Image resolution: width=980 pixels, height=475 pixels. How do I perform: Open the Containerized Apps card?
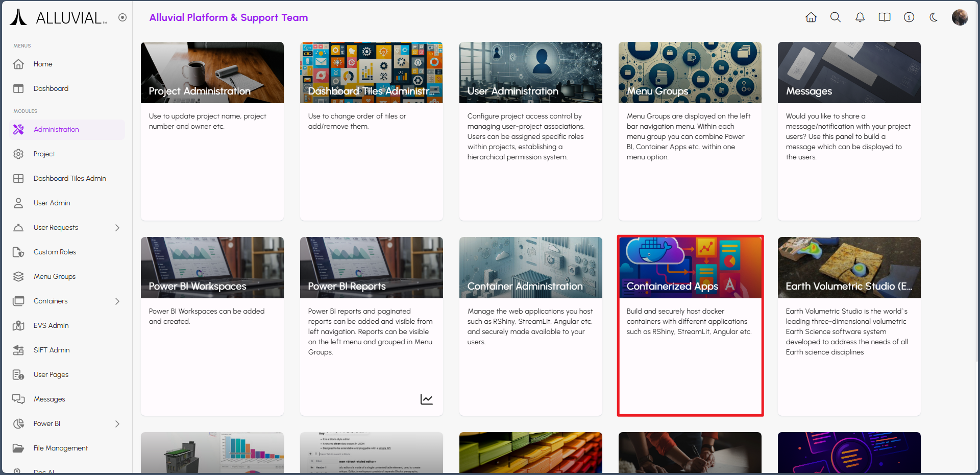pyautogui.click(x=690, y=325)
